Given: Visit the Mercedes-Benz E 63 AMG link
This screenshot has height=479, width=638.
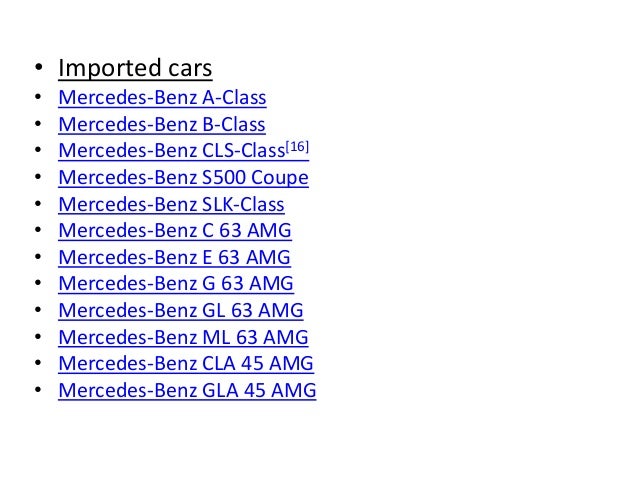Looking at the screenshot, I should click(x=175, y=257).
